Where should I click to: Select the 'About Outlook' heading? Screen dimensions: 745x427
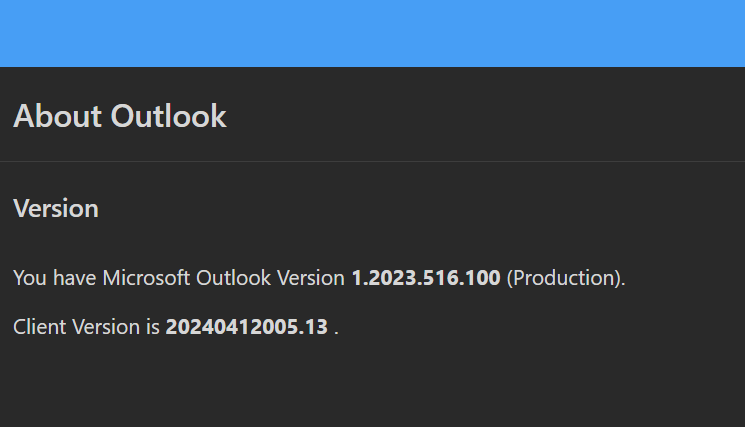coord(120,116)
